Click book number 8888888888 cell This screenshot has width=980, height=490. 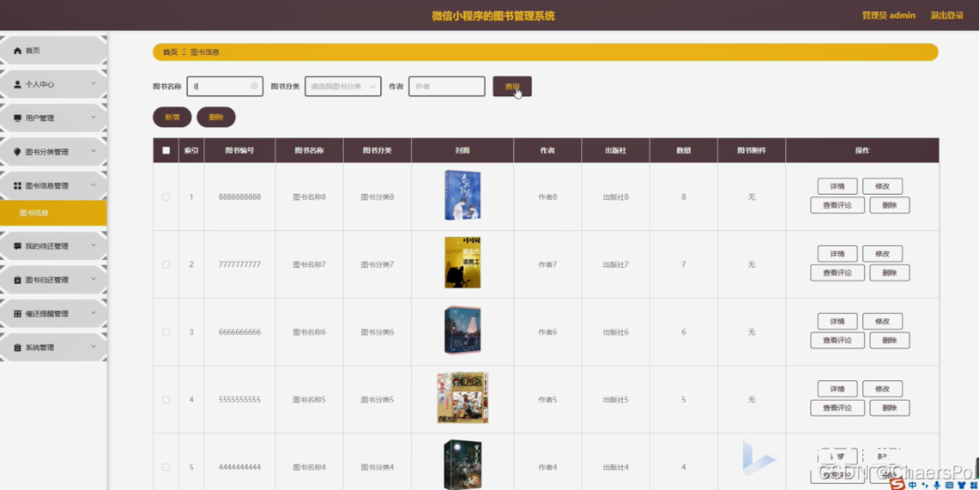[240, 197]
